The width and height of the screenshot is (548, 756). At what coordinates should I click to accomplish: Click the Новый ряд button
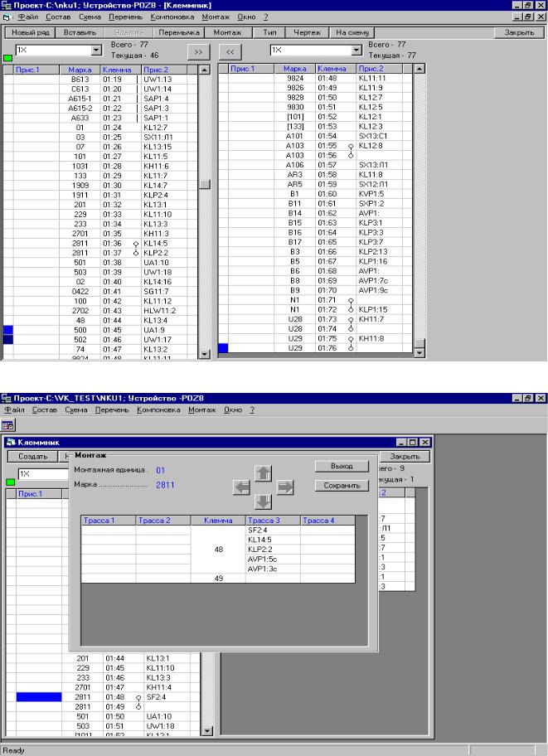(31, 33)
